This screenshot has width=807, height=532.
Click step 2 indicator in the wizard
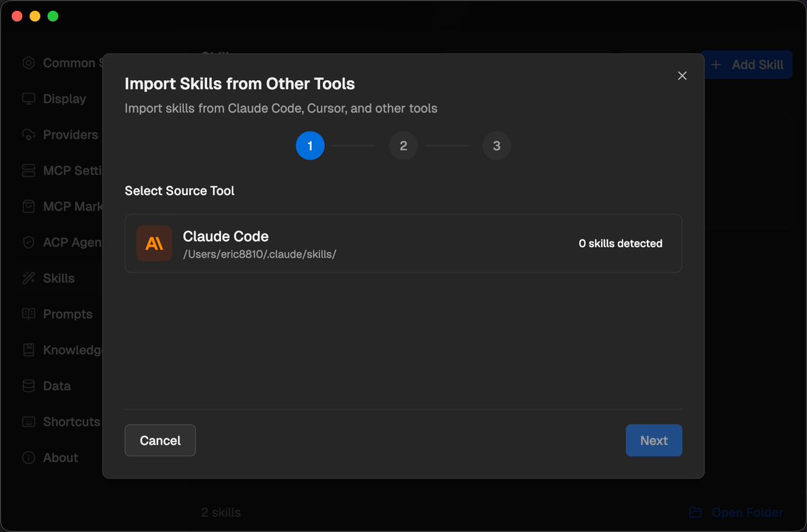pyautogui.click(x=403, y=145)
